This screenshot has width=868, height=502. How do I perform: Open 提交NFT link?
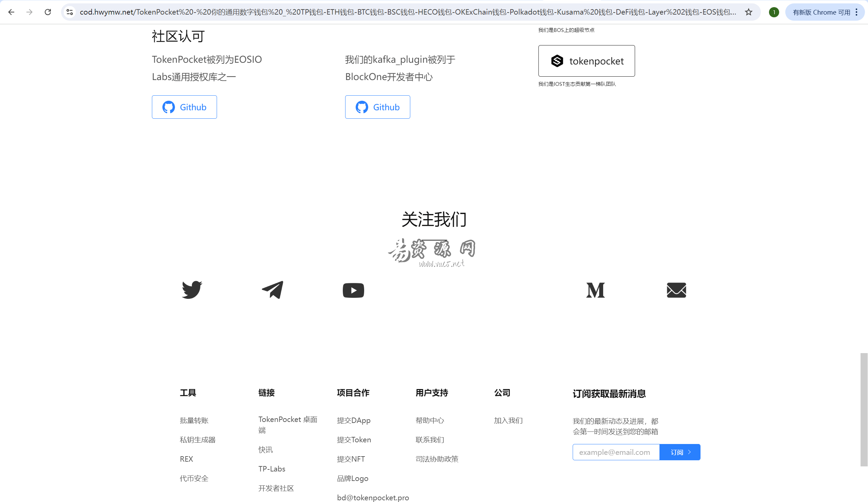tap(351, 459)
